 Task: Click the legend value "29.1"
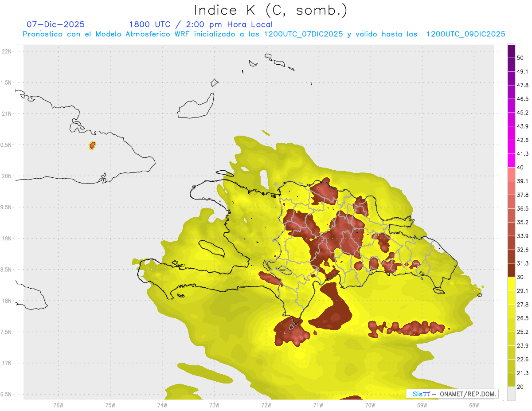pos(522,291)
